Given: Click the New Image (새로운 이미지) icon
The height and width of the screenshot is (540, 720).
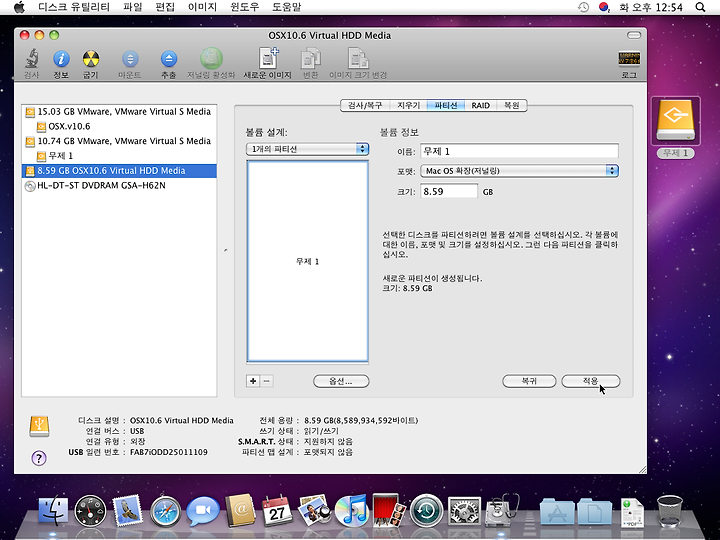Looking at the screenshot, I should (x=268, y=59).
